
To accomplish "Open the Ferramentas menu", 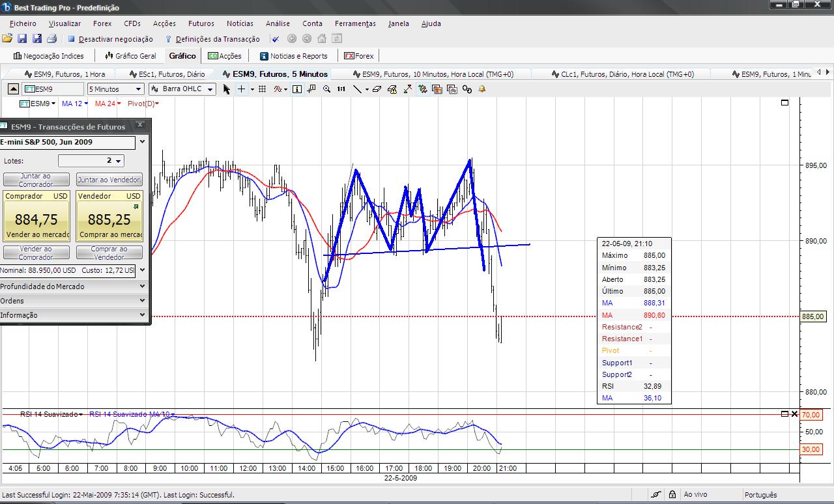I will click(x=355, y=23).
